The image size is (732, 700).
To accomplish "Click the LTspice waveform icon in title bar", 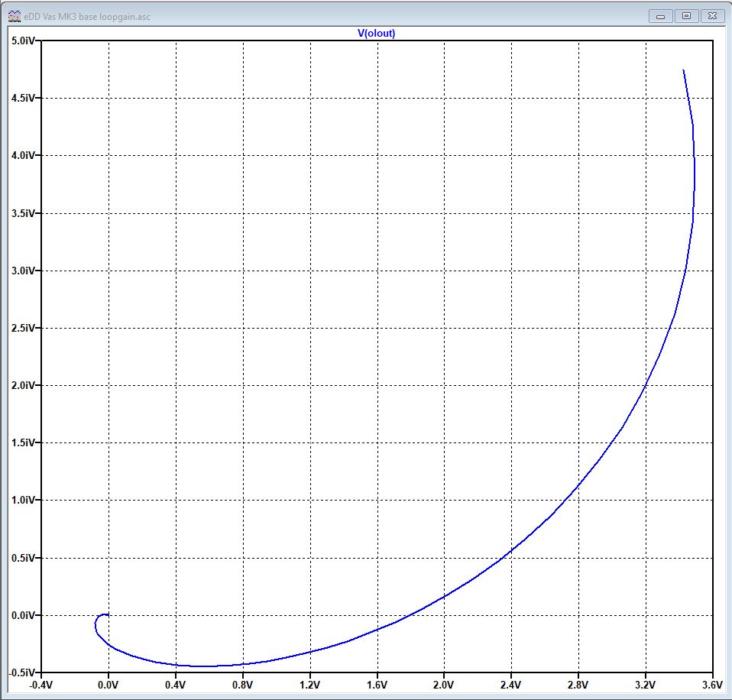I will [x=15, y=16].
